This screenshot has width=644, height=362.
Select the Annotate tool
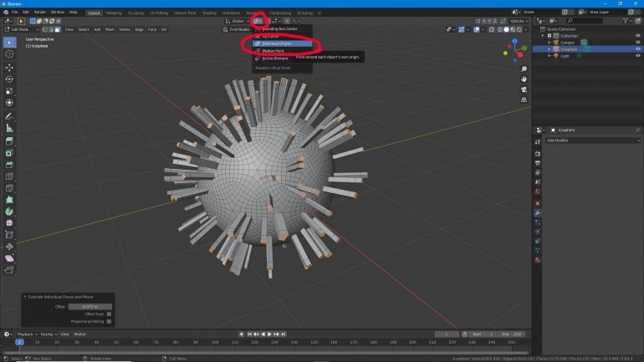[x=9, y=116]
